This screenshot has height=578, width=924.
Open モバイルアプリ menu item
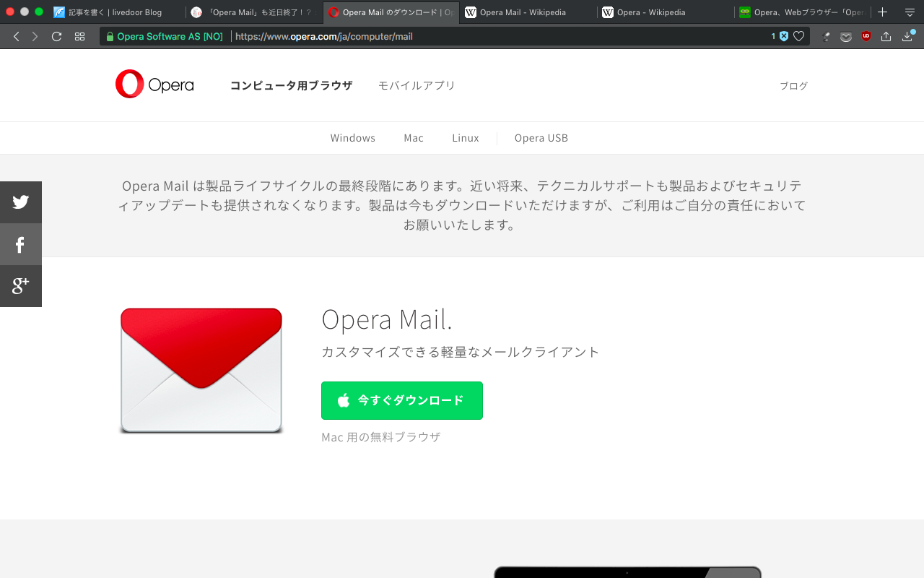click(417, 85)
